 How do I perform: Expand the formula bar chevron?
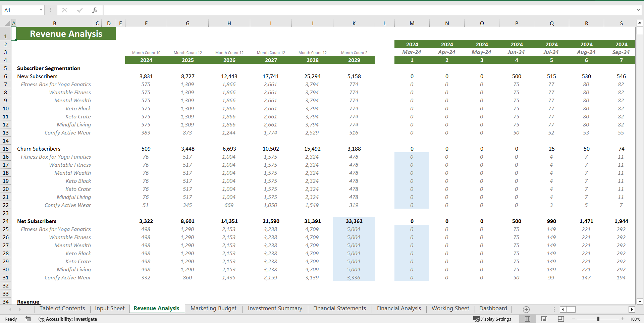coord(638,10)
